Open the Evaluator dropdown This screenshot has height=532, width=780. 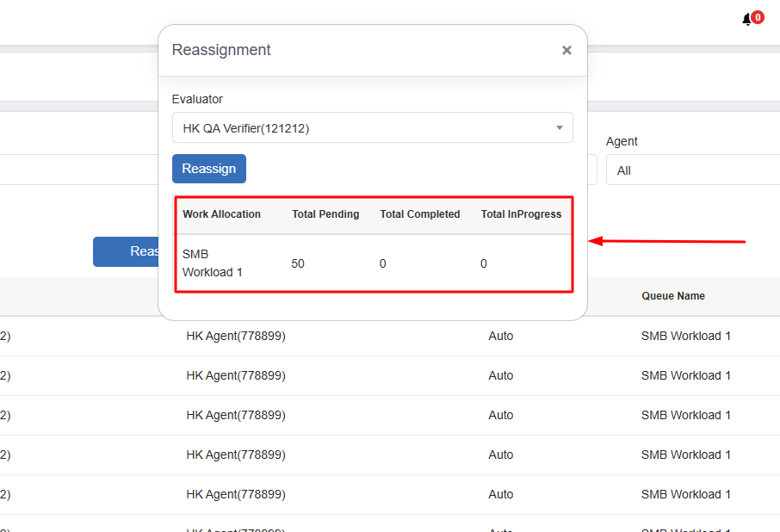(x=372, y=128)
